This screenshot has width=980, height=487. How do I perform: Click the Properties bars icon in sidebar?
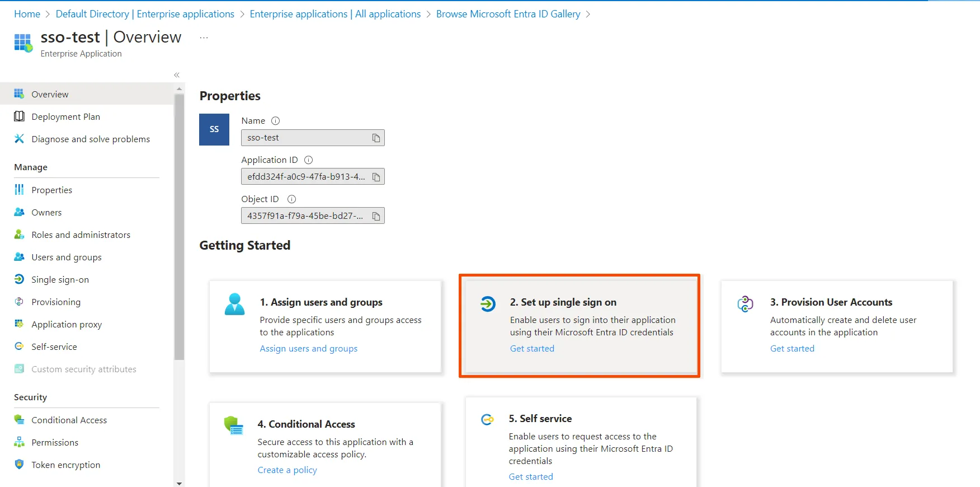tap(19, 189)
